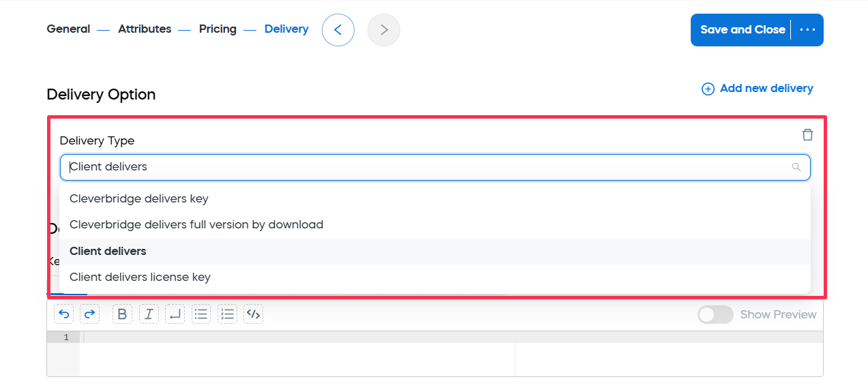
Task: Choose Cleverbridge delivers full version by download
Action: coord(435,225)
